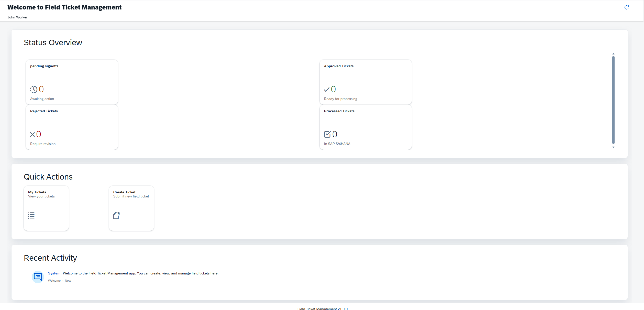Click the new-document icon in Create Ticket

(116, 215)
